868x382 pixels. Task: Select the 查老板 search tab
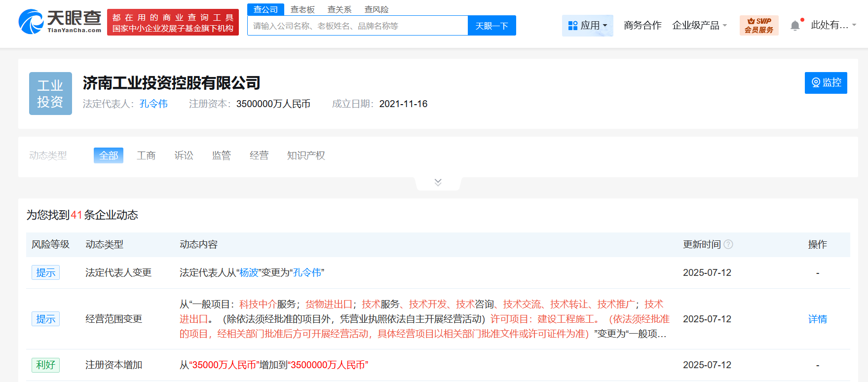click(x=302, y=9)
